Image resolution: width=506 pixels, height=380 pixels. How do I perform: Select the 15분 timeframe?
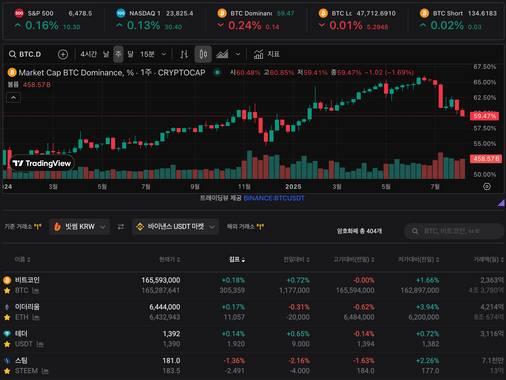coord(147,54)
